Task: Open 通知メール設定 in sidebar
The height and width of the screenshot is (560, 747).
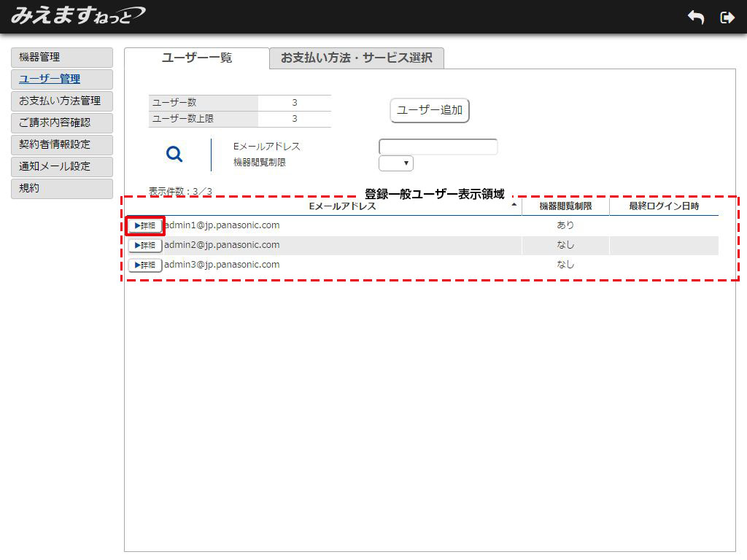Action: pyautogui.click(x=62, y=167)
